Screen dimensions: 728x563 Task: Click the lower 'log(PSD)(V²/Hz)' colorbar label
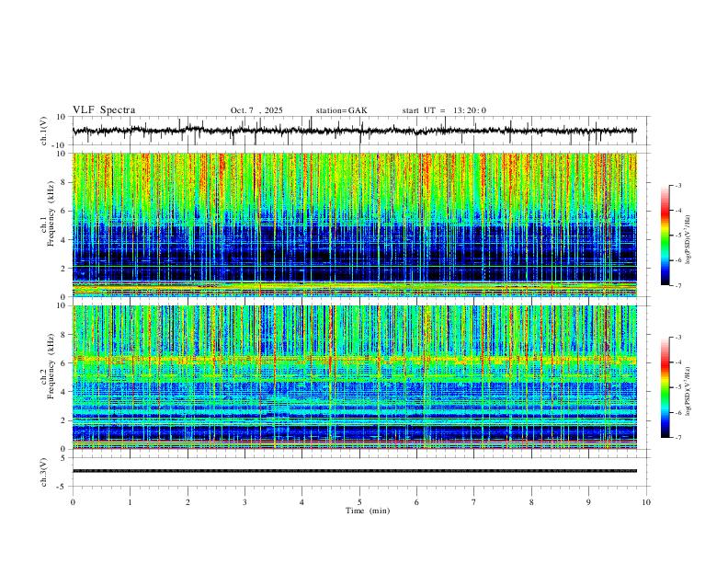[688, 391]
